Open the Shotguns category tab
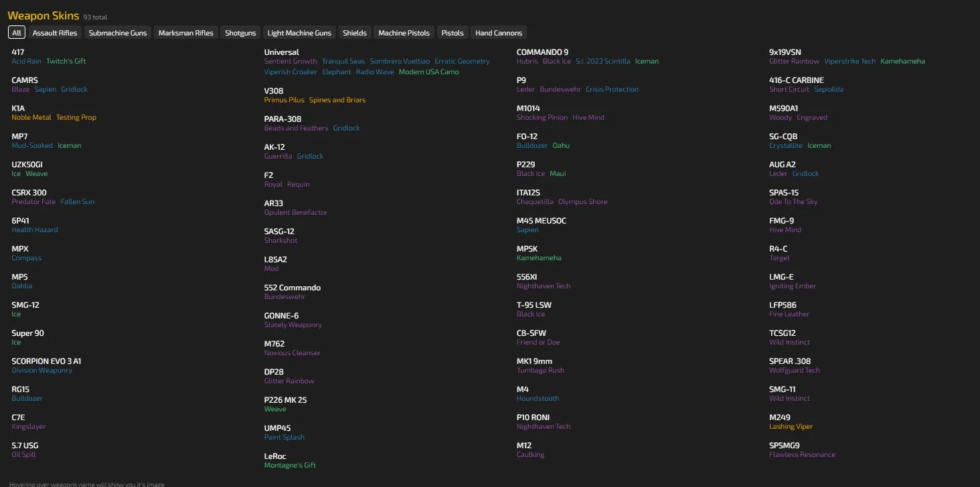Viewport: 980px width, 487px height. coord(240,33)
